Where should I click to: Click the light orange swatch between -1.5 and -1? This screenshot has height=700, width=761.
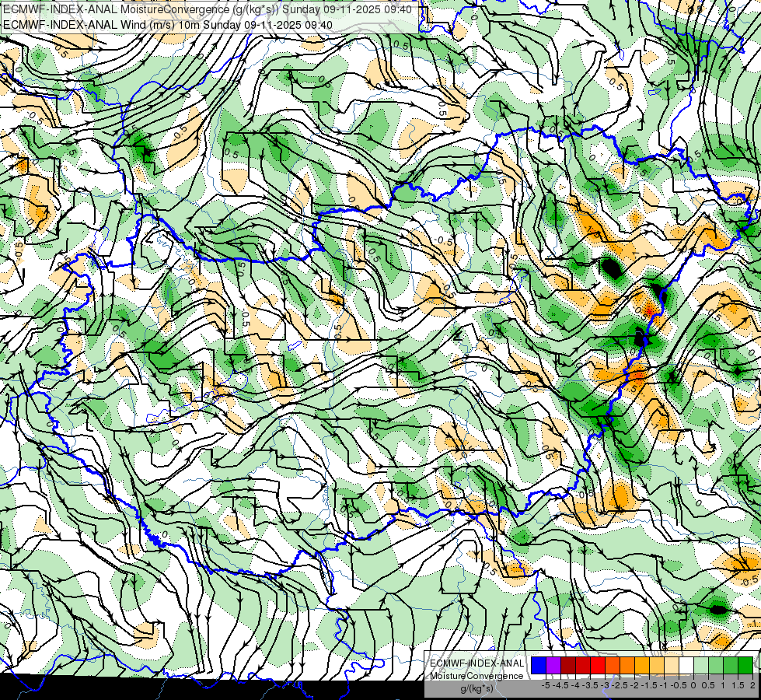coord(657,665)
